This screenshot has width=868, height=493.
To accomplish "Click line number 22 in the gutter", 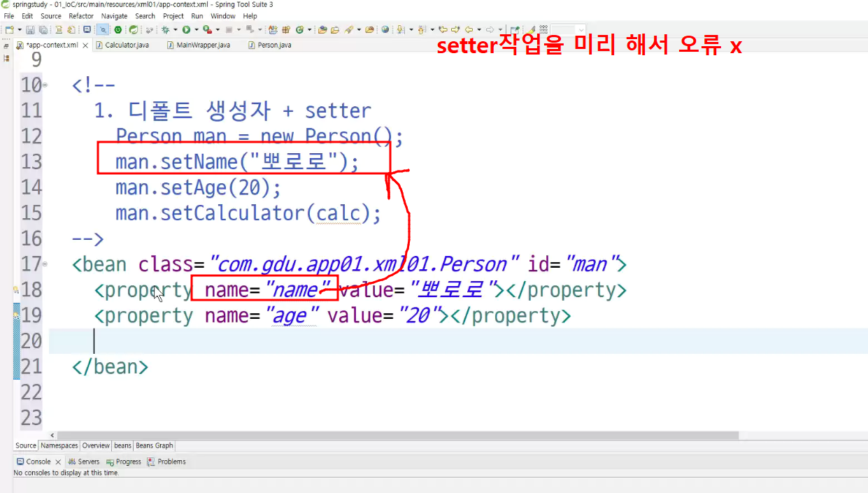I will 31,392.
